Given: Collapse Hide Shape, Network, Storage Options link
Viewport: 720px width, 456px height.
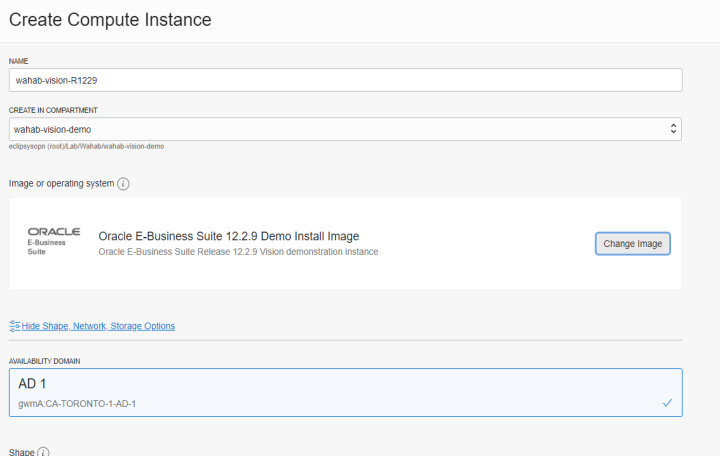Looking at the screenshot, I should [x=98, y=326].
